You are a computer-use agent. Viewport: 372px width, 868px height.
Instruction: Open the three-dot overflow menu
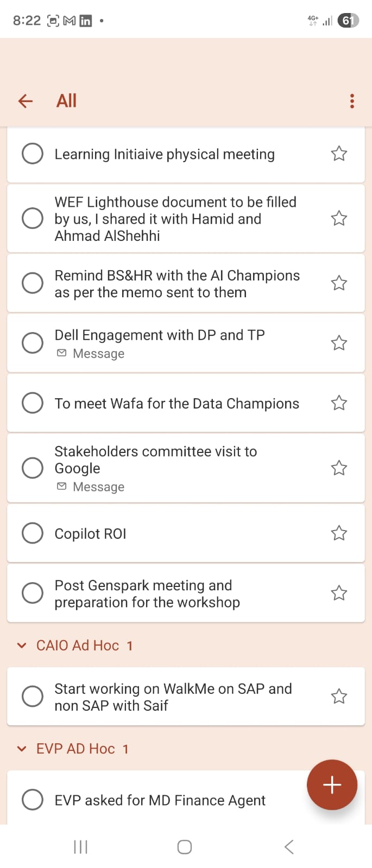(x=352, y=101)
